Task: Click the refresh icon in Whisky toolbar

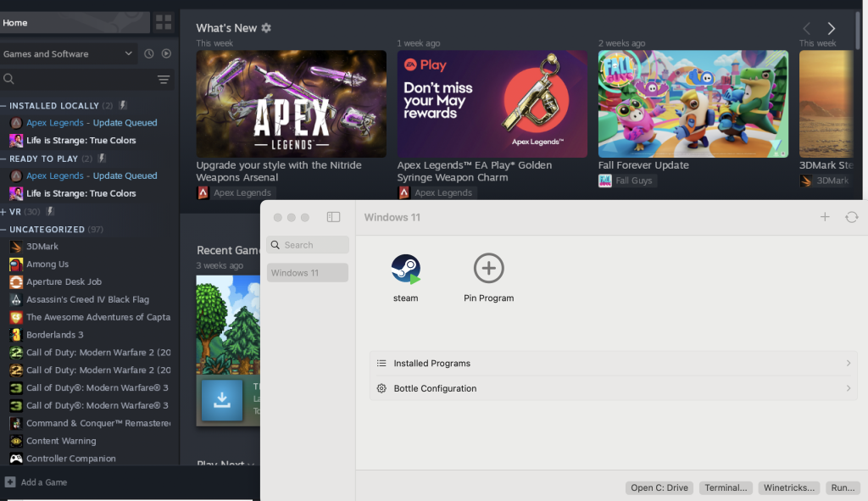Action: 851,217
